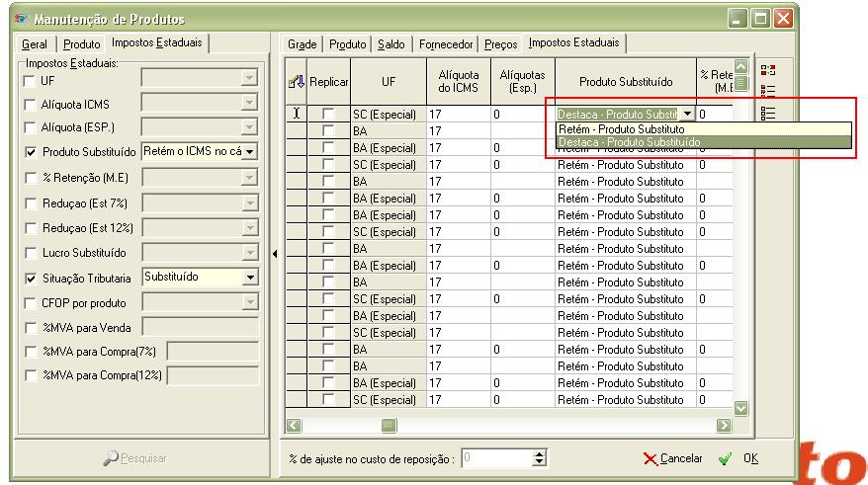This screenshot has width=868, height=485.
Task: Check the %MVA para Compra(12%) box
Action: pyautogui.click(x=31, y=375)
